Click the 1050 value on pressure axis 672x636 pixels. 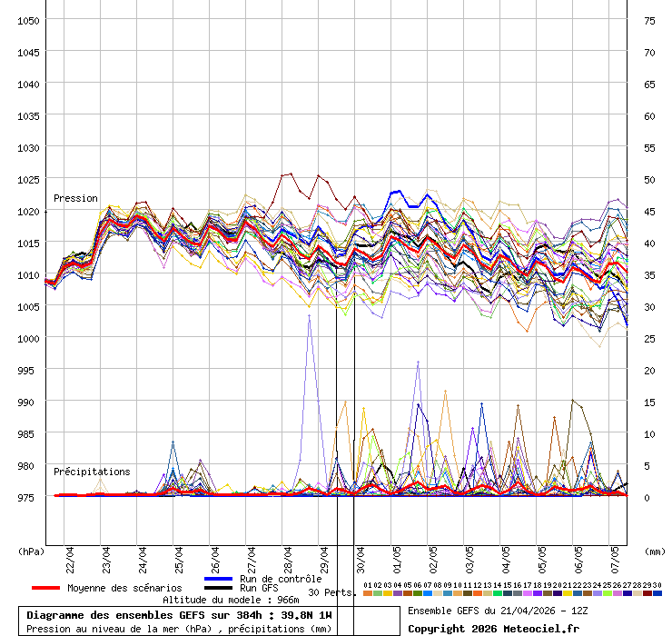coord(28,20)
